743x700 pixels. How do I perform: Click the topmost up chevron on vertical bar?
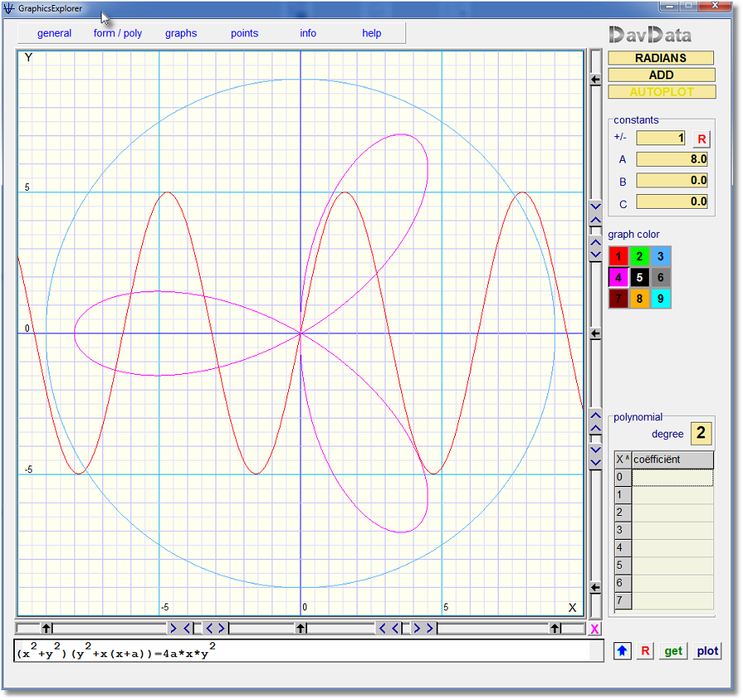pyautogui.click(x=595, y=220)
